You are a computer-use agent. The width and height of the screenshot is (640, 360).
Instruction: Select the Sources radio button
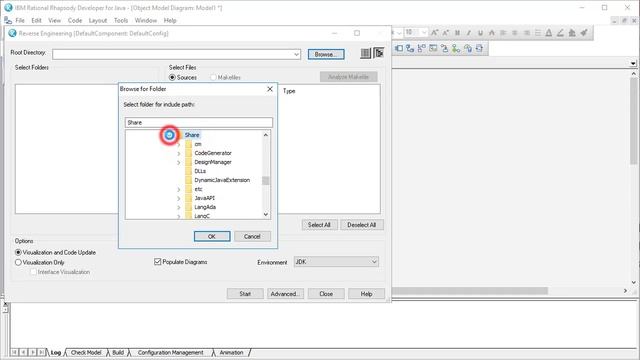pos(172,77)
